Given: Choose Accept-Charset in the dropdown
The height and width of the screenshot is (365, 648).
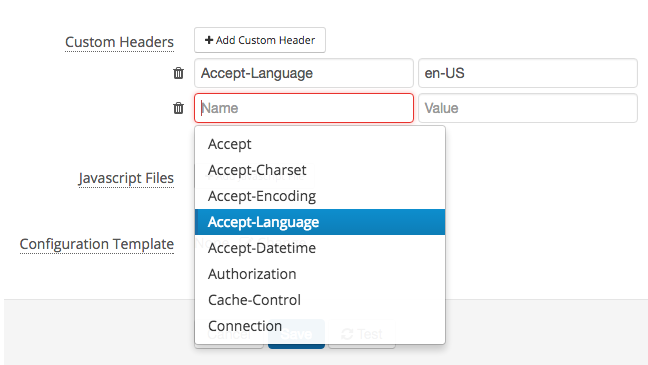Looking at the screenshot, I should 320,170.
